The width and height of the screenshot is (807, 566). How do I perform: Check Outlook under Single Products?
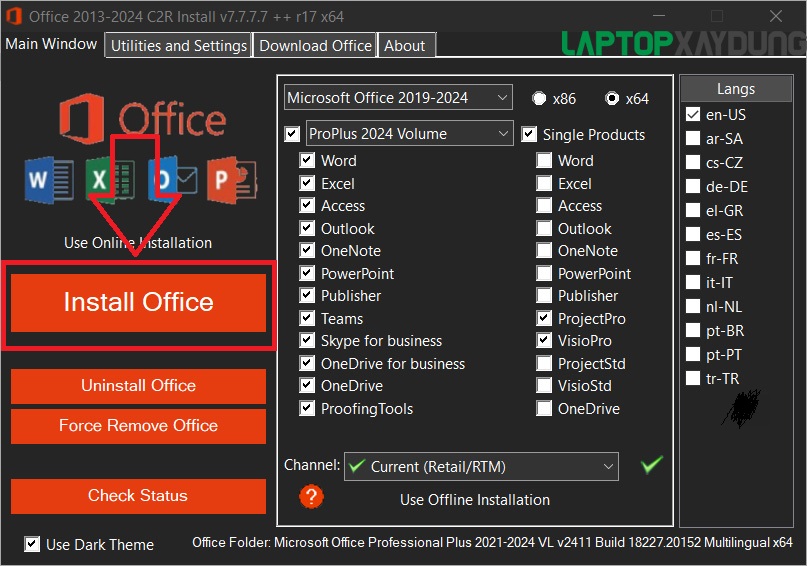tap(544, 228)
